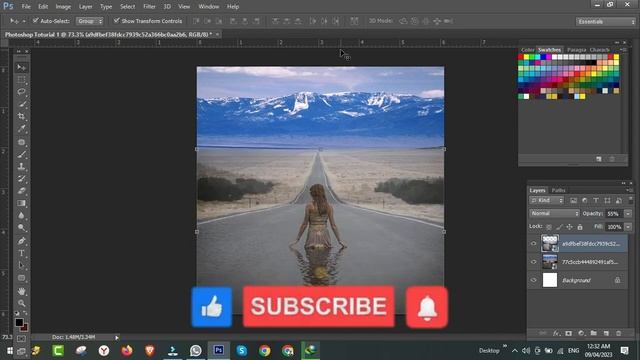
Task: Select the History Brush tool
Action: point(22,179)
